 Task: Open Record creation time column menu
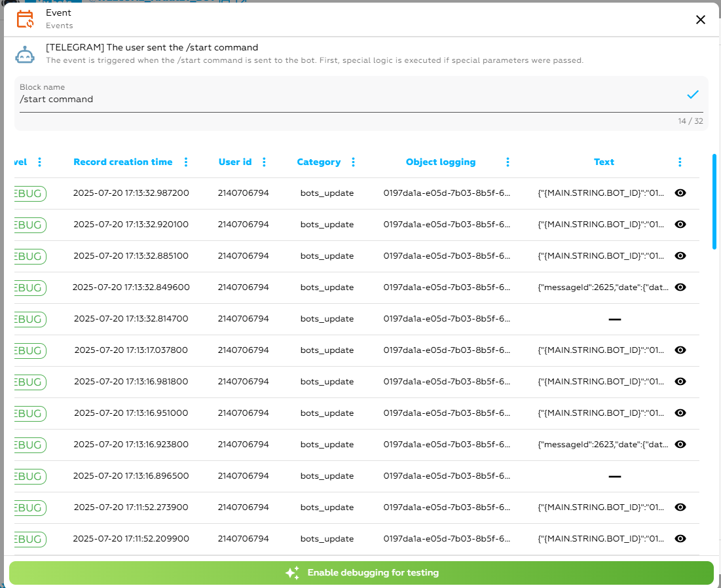[x=186, y=162]
